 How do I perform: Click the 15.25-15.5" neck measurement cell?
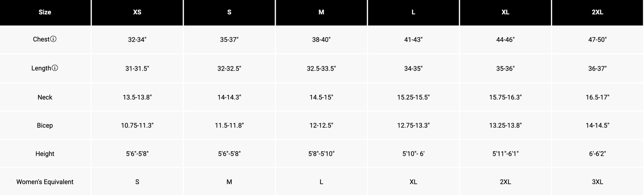click(413, 97)
